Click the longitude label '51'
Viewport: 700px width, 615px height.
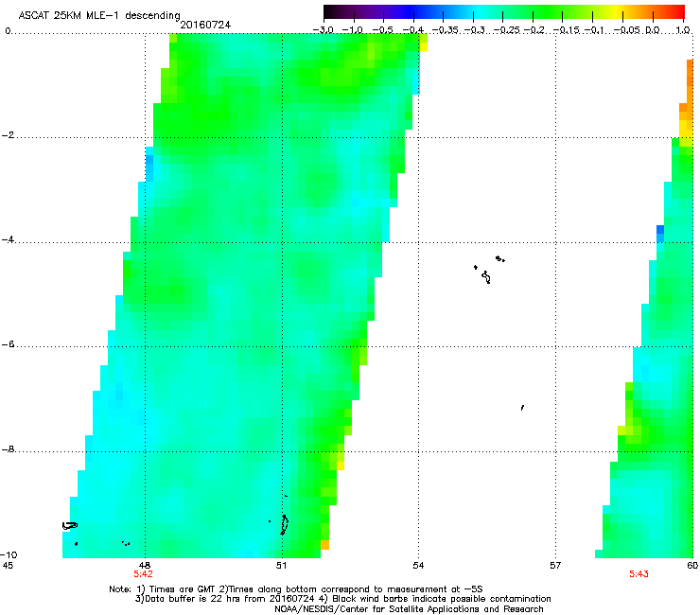[281, 566]
